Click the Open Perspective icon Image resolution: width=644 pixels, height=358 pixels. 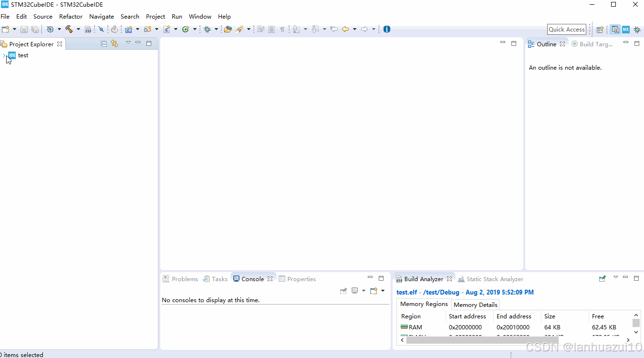[x=600, y=29]
